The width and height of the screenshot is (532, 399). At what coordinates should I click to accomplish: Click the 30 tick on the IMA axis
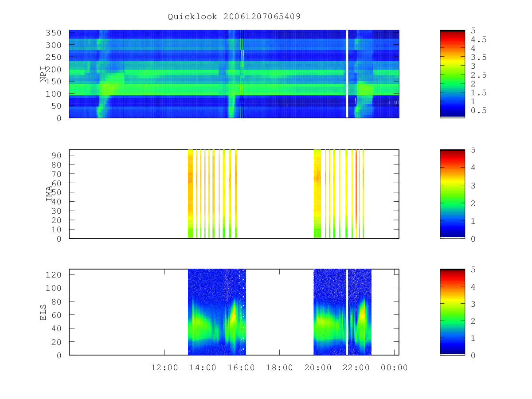57,211
